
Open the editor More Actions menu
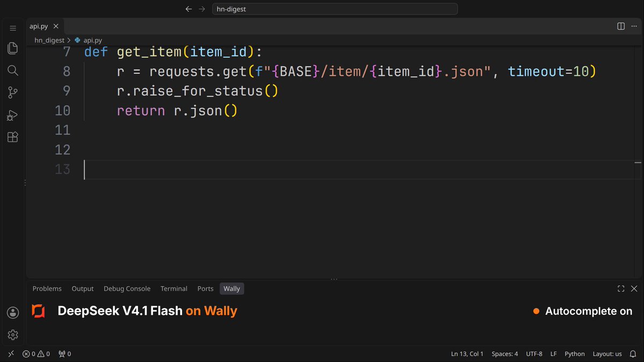click(635, 26)
